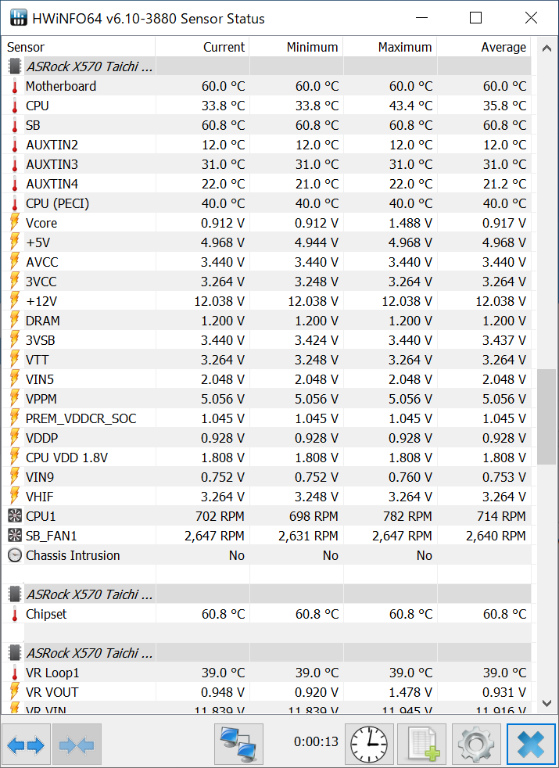Click the CPU1 fan icon
This screenshot has width=559, height=768.
click(x=15, y=516)
